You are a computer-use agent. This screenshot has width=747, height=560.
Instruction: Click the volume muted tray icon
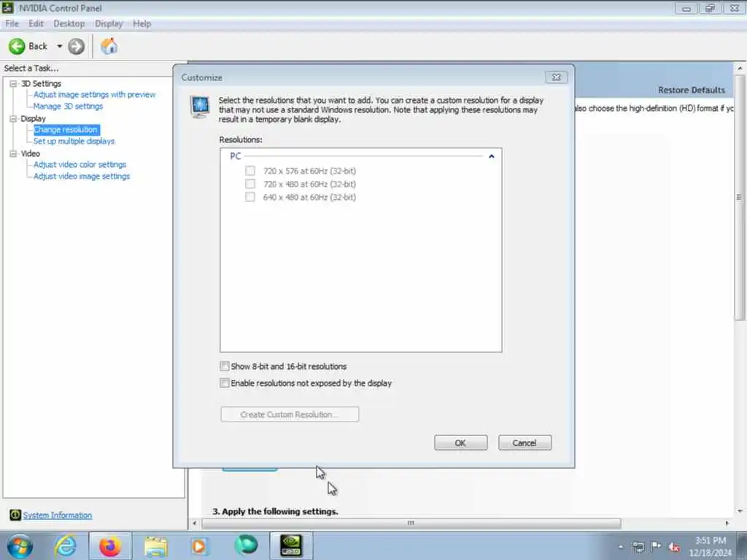674,547
